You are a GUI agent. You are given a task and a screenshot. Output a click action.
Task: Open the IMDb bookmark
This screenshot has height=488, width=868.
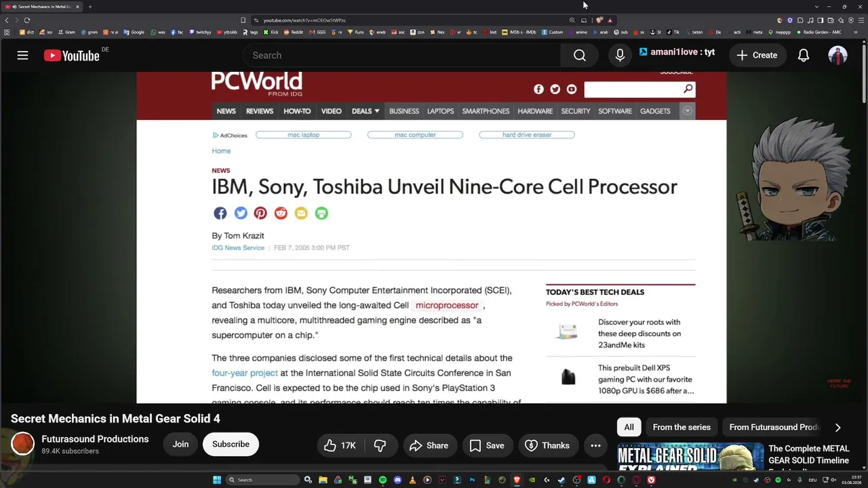tap(519, 32)
